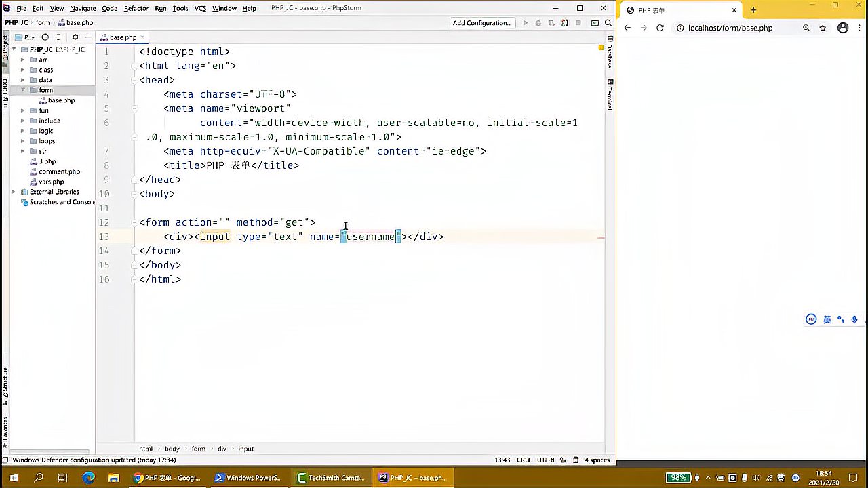Click the Run (play) toolbar icon
This screenshot has width=868, height=488.
[525, 23]
